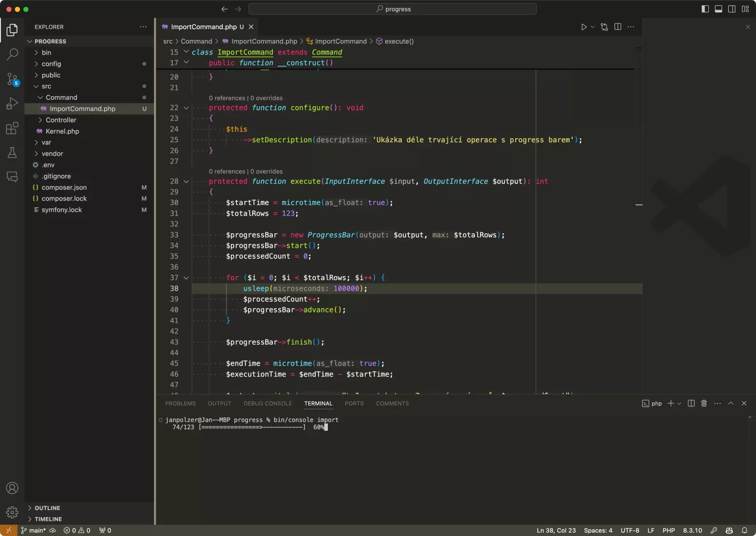Open notifications bell icon

[744, 530]
